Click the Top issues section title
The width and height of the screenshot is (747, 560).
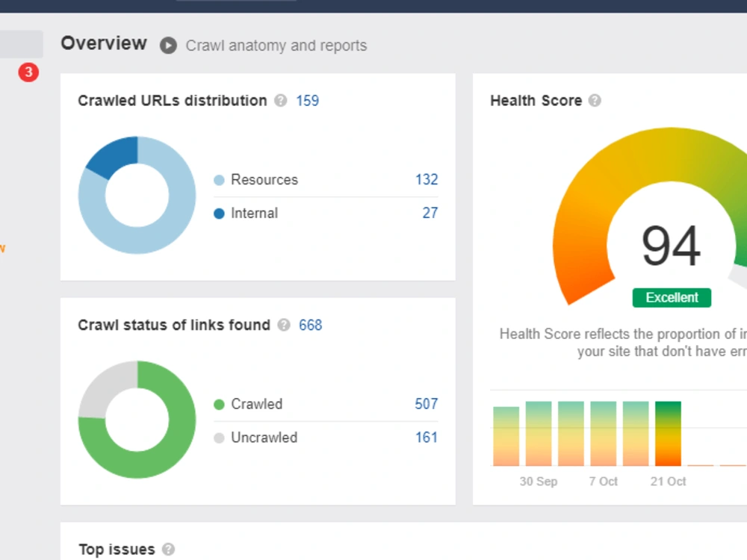tap(117, 549)
